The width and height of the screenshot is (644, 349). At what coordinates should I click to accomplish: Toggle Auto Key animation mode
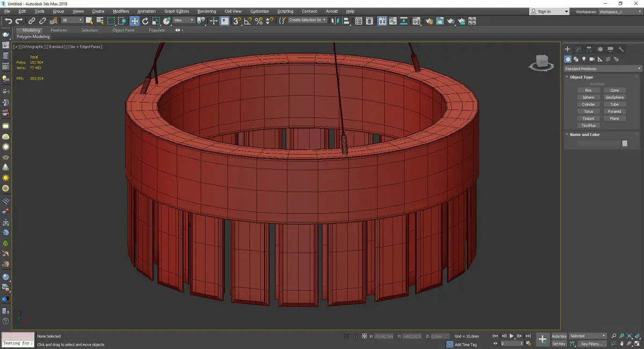coord(559,336)
